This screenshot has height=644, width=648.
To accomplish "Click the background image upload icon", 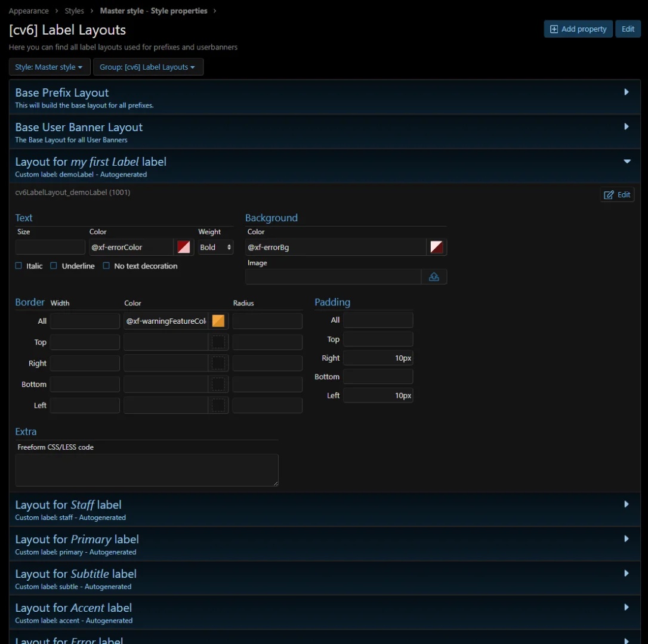I will (x=434, y=277).
